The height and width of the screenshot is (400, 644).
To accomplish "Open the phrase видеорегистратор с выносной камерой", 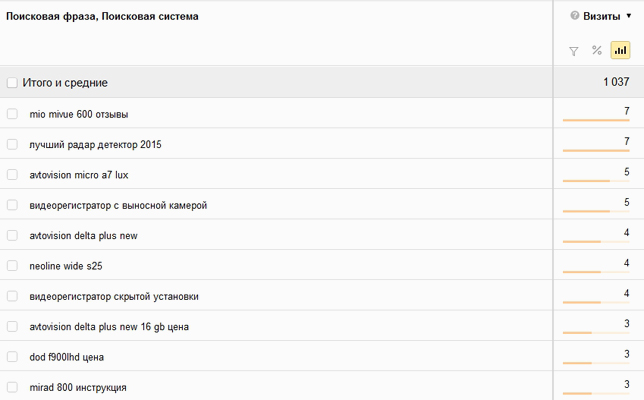I will (118, 205).
